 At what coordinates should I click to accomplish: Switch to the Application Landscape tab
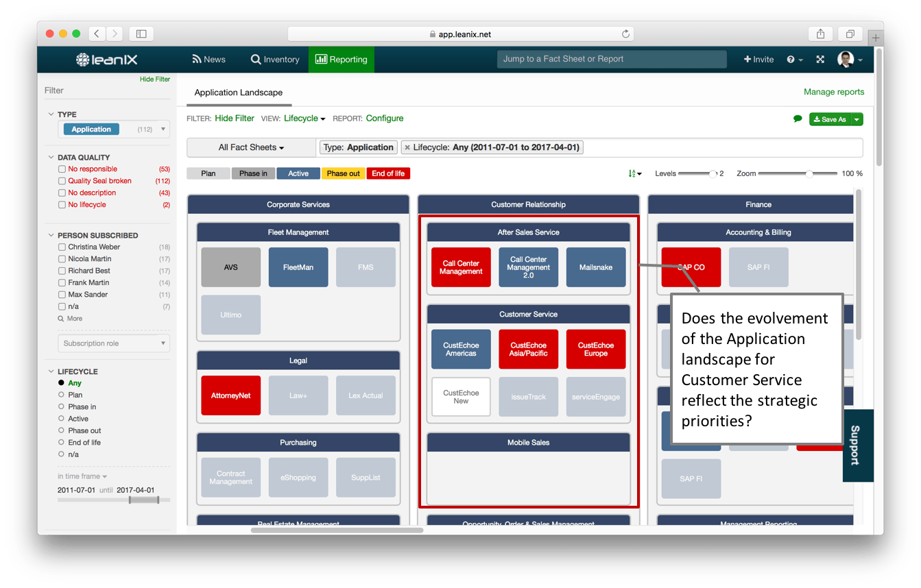click(239, 93)
